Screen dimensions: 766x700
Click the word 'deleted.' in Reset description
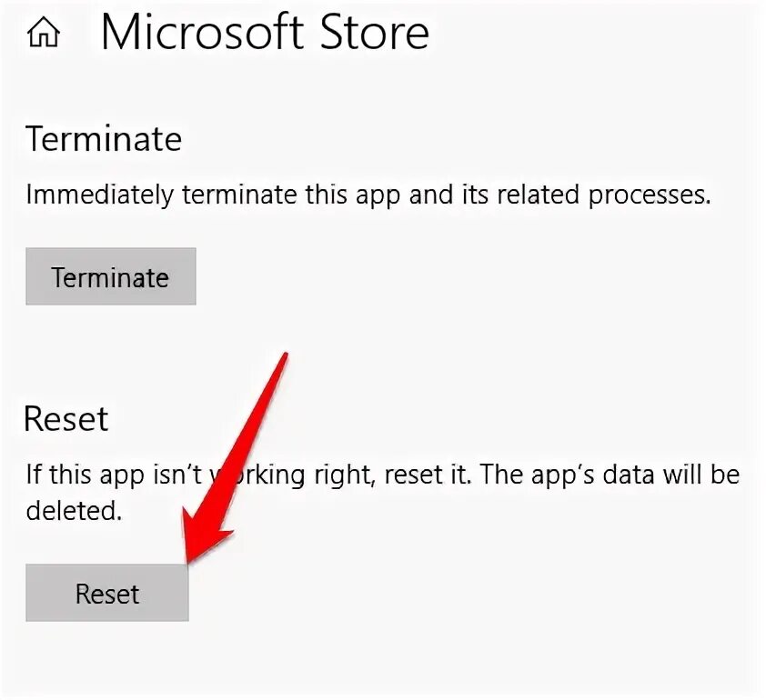(74, 510)
